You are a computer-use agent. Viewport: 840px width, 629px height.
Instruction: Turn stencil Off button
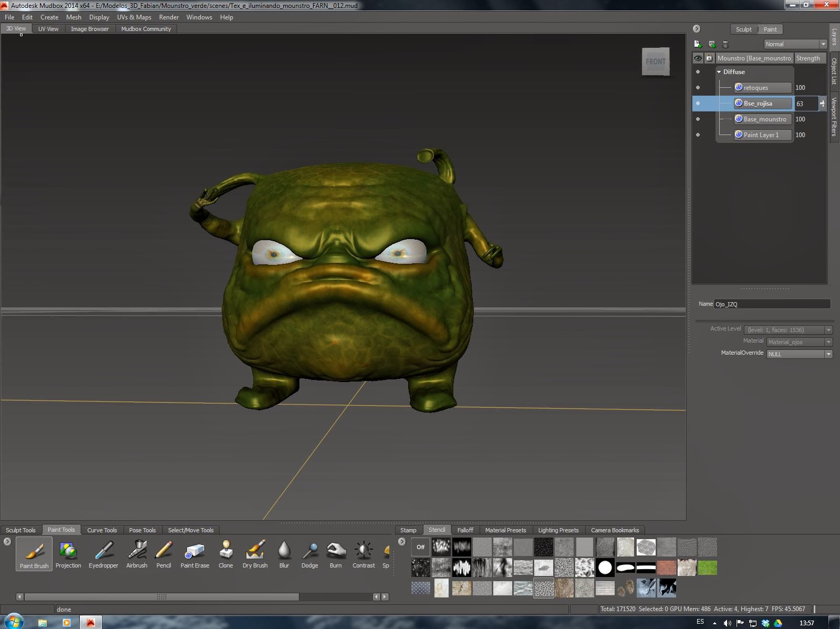tap(420, 547)
